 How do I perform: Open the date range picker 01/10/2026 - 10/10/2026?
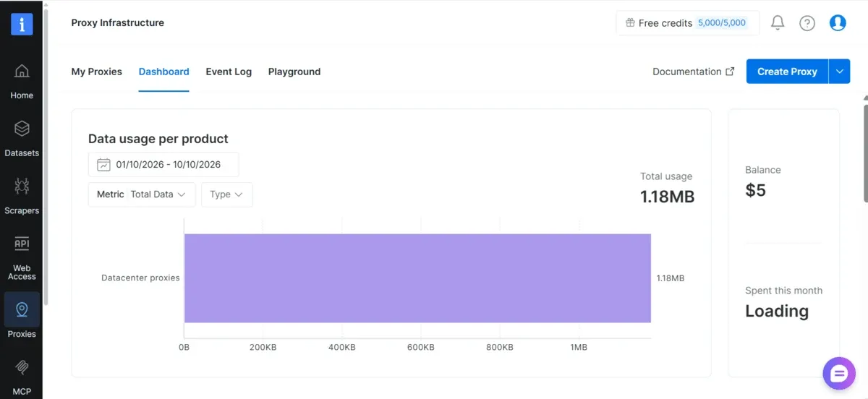163,164
